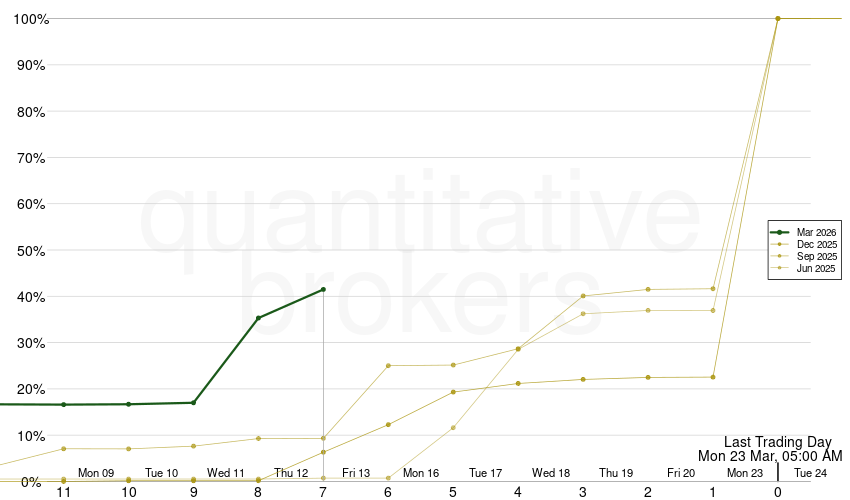
Task: Select Mar 2026 data point at day 7
Action: (323, 290)
